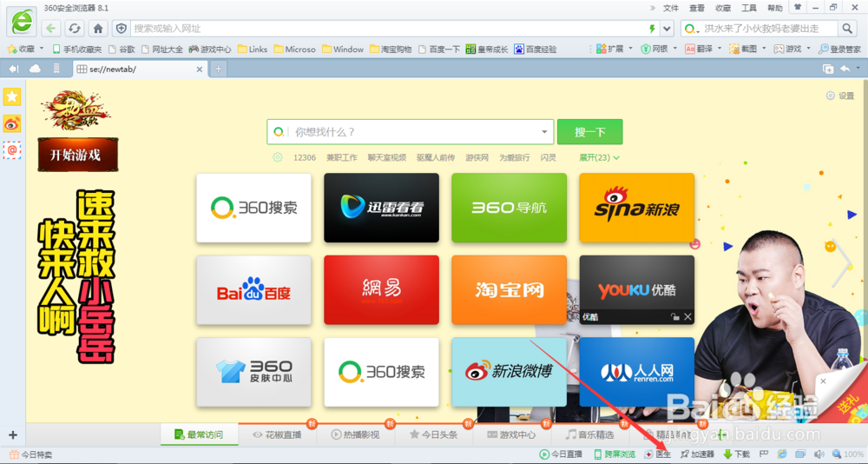Viewport: 868px width, 464px height.
Task: Expand hot words with 展开(23)
Action: coord(600,157)
